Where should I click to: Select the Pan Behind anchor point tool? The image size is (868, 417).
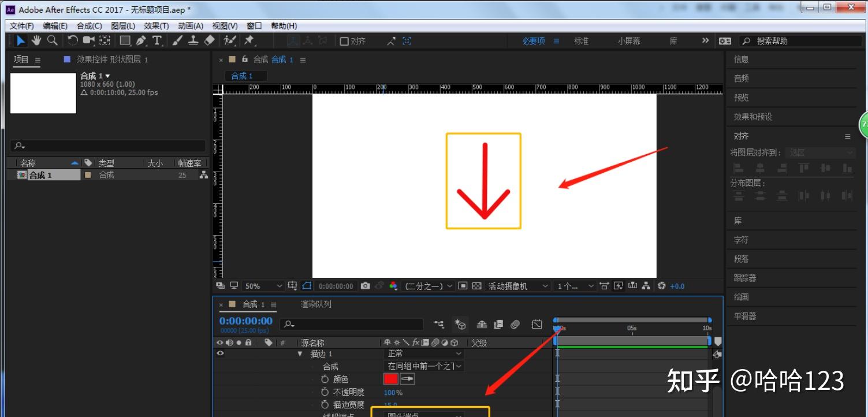pos(105,40)
